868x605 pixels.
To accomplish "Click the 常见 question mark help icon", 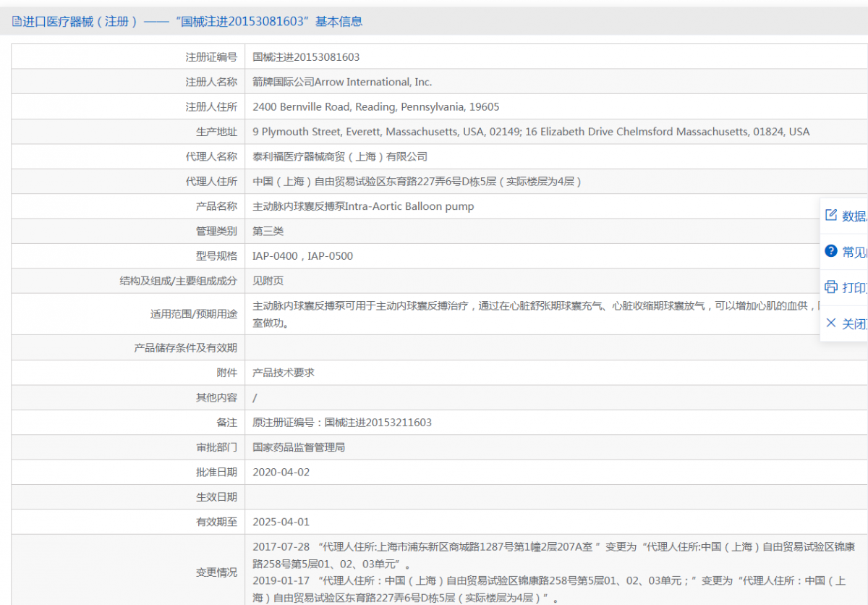I will click(x=831, y=251).
